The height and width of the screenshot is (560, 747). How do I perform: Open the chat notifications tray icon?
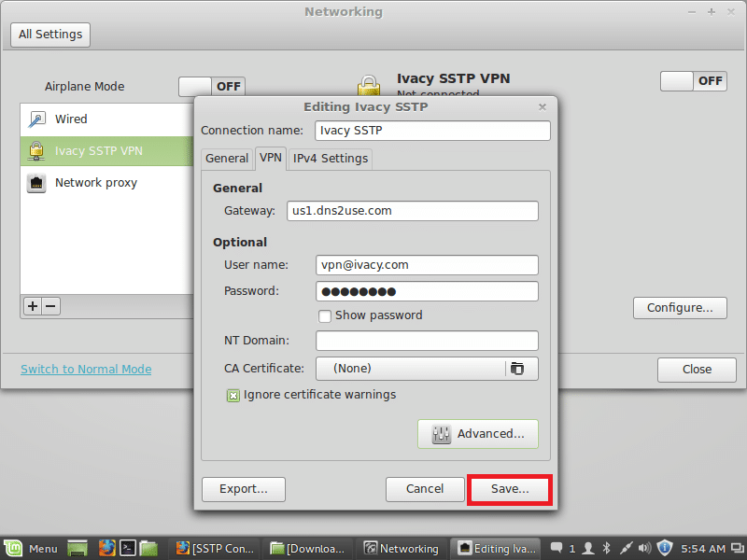[x=557, y=548]
